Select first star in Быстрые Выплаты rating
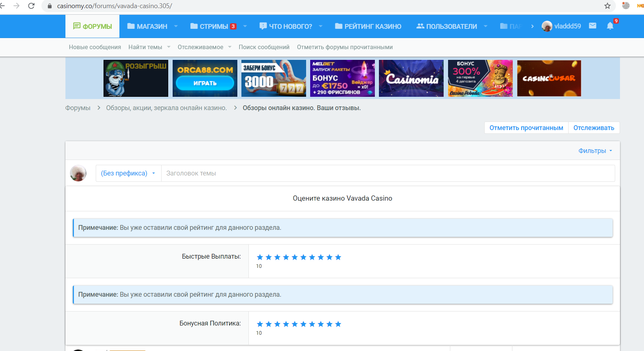Screen dimensions: 644x351 [x=260, y=257]
